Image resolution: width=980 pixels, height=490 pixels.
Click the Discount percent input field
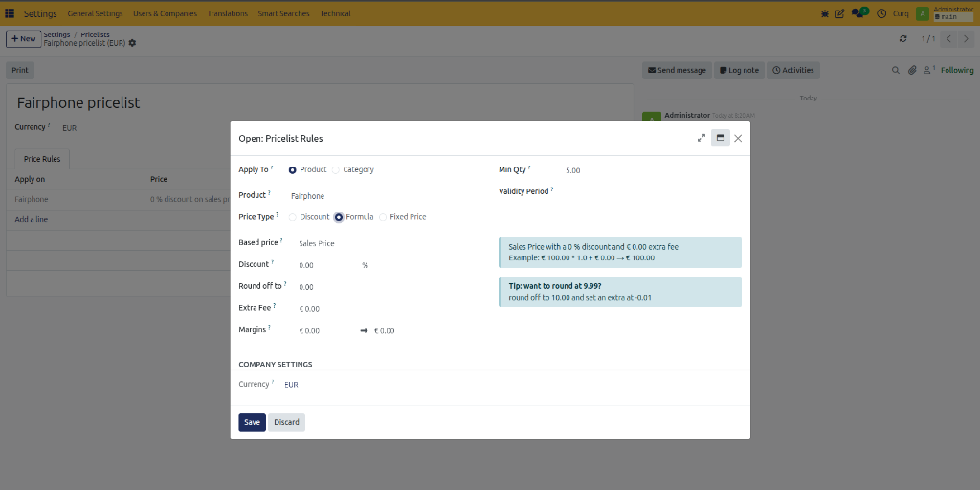coord(327,265)
